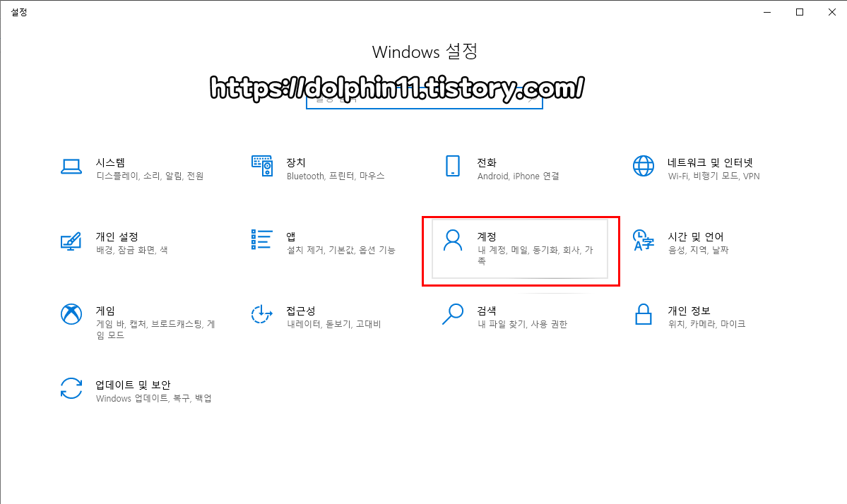Click text 'Windows 업데이트, 복구, 백업'
The width and height of the screenshot is (847, 504).
coord(154,398)
